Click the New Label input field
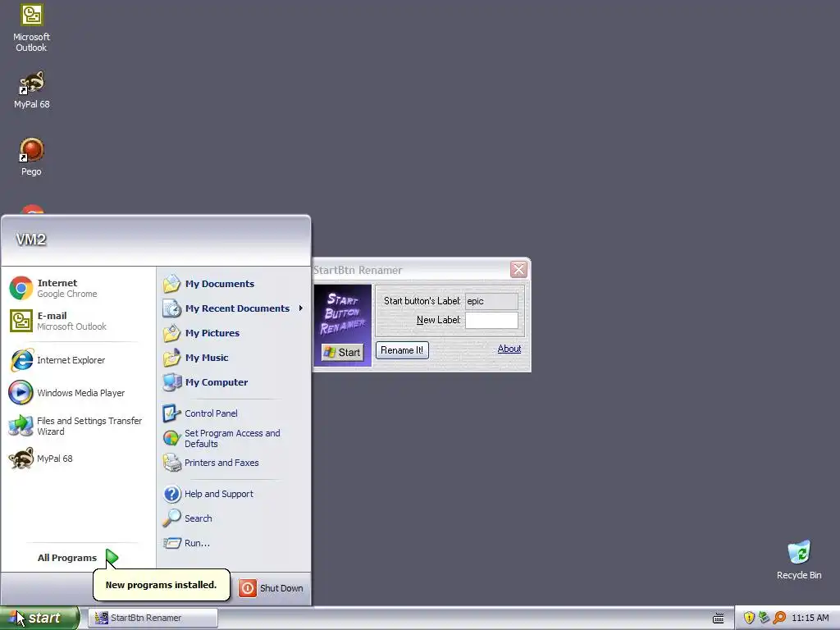Screen dimensions: 840x630 (x=491, y=320)
